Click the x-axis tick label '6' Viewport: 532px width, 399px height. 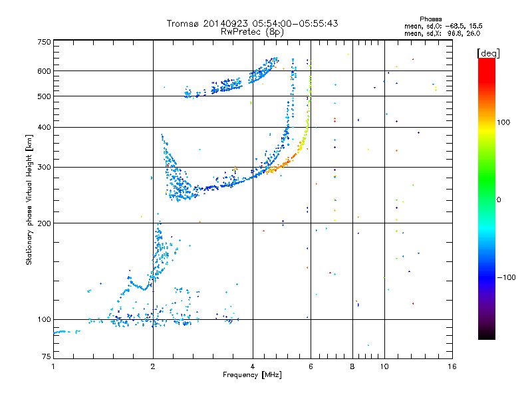(x=311, y=366)
